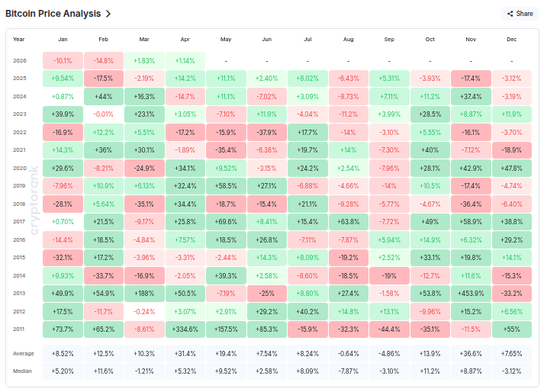Click the -37.9% June 2022 cell

(266, 132)
